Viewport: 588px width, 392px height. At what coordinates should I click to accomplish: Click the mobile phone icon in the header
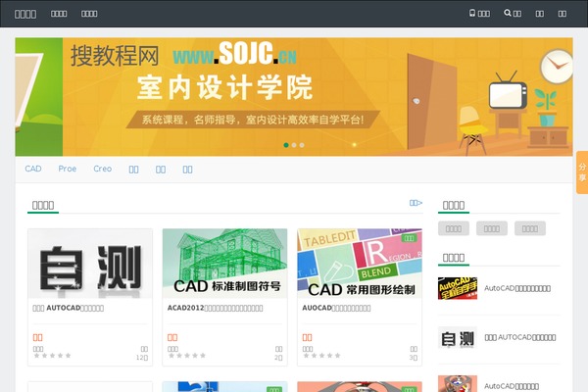point(472,13)
